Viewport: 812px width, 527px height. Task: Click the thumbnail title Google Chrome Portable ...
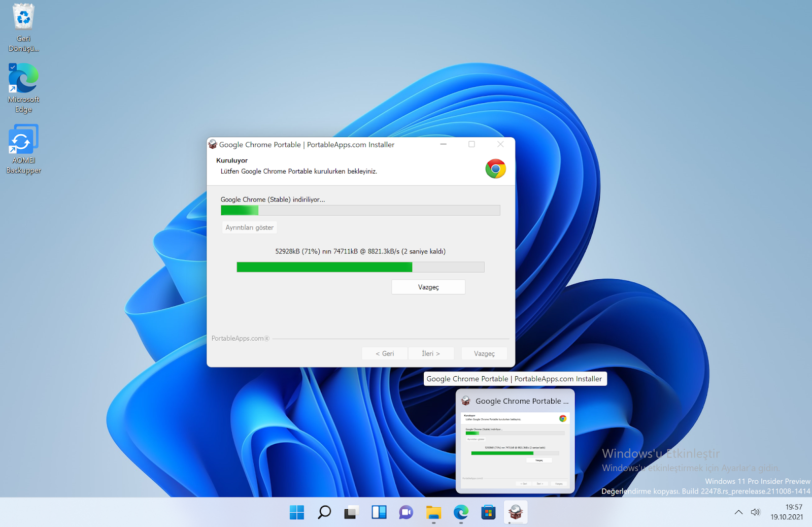(x=522, y=401)
